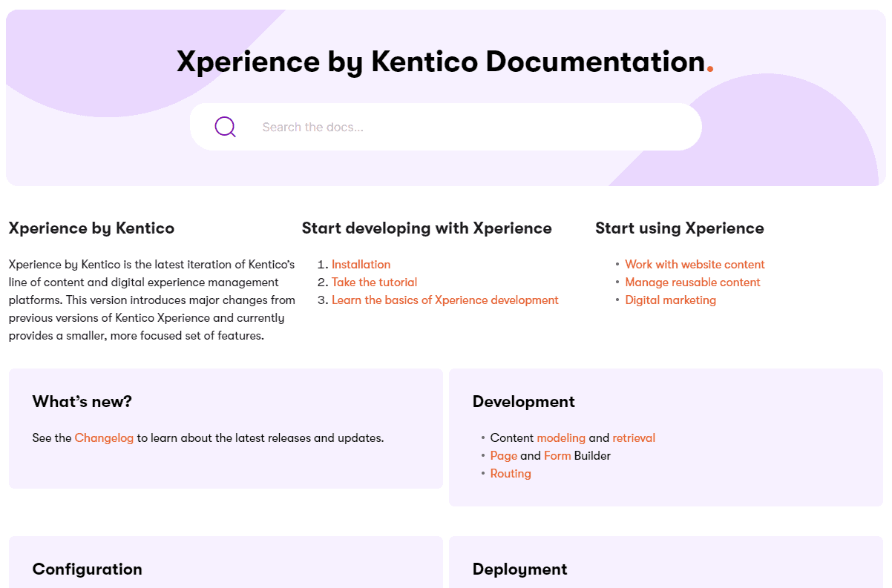
Task: Open the Page Builder link
Action: (504, 455)
